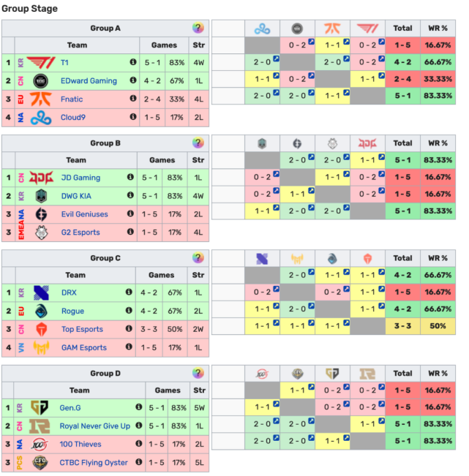Click the Cloud9 logo in Group A standings
This screenshot has height=476, width=469.
coord(41,117)
